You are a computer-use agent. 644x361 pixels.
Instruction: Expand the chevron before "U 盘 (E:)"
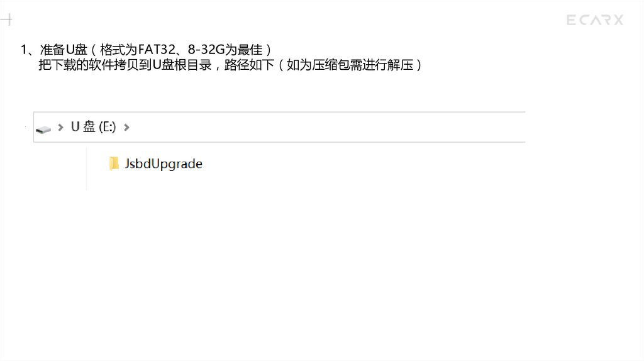point(61,127)
